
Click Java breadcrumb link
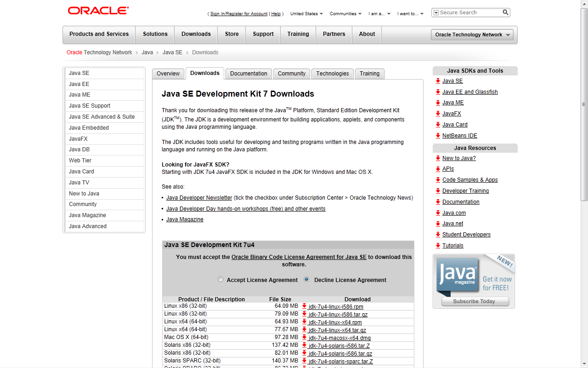click(x=147, y=52)
